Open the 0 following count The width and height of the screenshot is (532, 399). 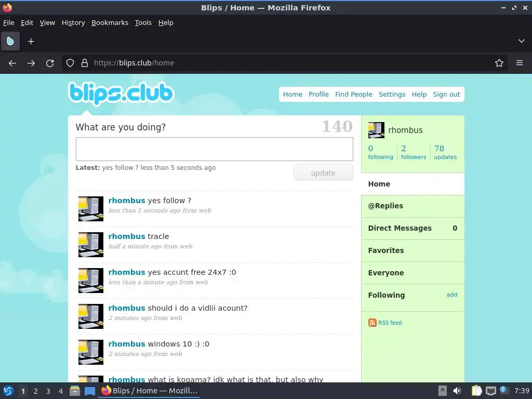point(380,152)
